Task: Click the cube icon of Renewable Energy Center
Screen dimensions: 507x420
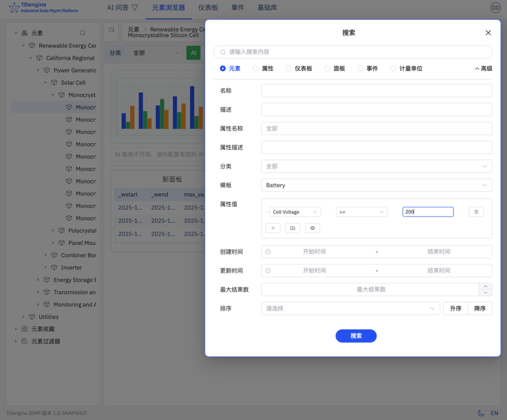Action: point(32,45)
